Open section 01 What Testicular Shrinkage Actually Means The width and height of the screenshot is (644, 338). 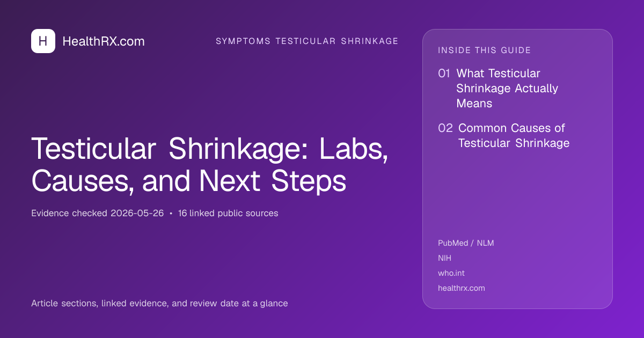(498, 88)
